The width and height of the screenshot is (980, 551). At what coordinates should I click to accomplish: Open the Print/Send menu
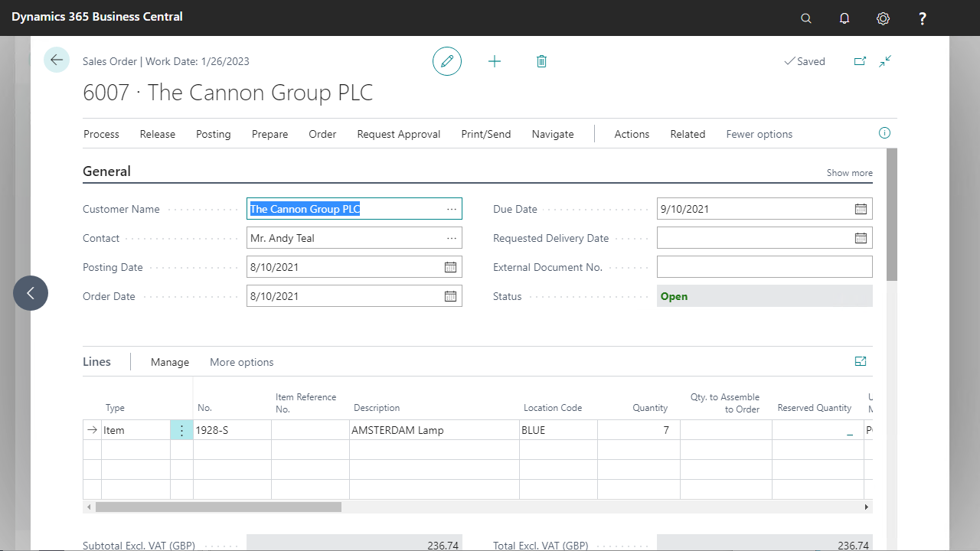[486, 134]
